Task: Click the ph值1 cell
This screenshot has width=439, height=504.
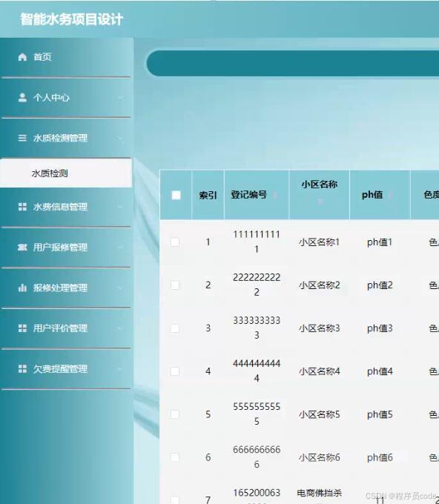Action: point(380,242)
